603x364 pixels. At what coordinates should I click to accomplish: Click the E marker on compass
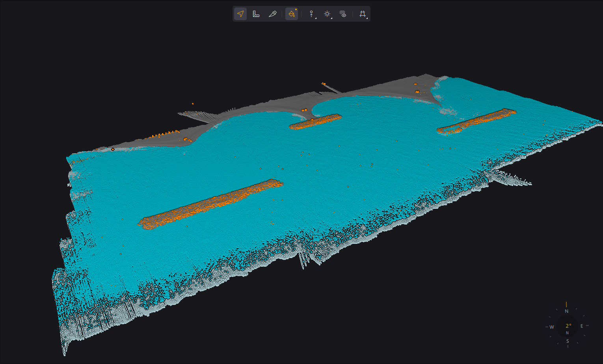pyautogui.click(x=582, y=326)
